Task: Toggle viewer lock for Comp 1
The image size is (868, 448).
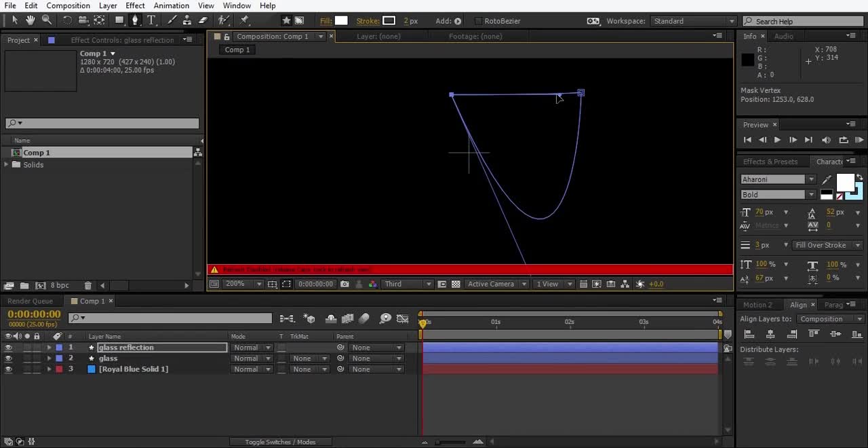Action: click(x=226, y=37)
